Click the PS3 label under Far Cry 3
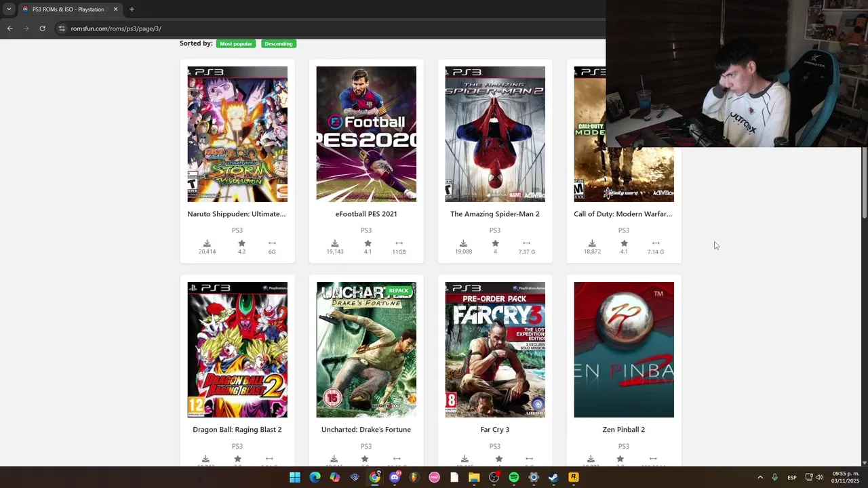Screen dimensions: 868x488 pos(495,446)
